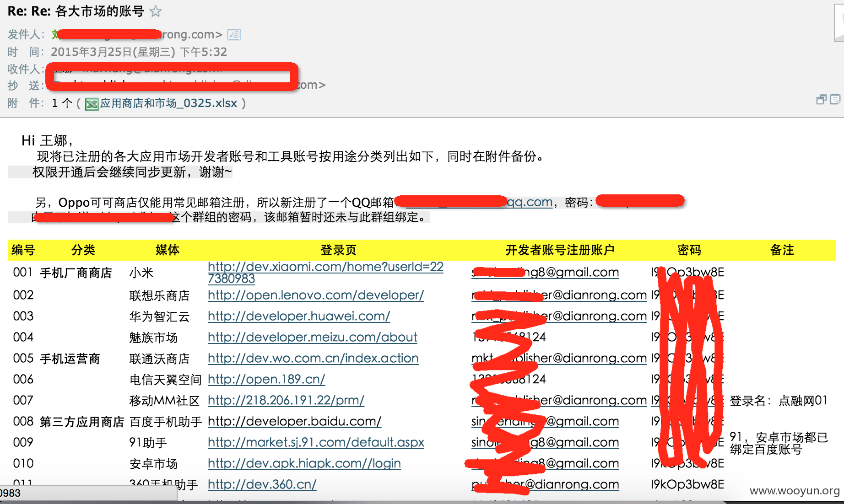Click the 第三方应用商店 category cell

point(82,422)
